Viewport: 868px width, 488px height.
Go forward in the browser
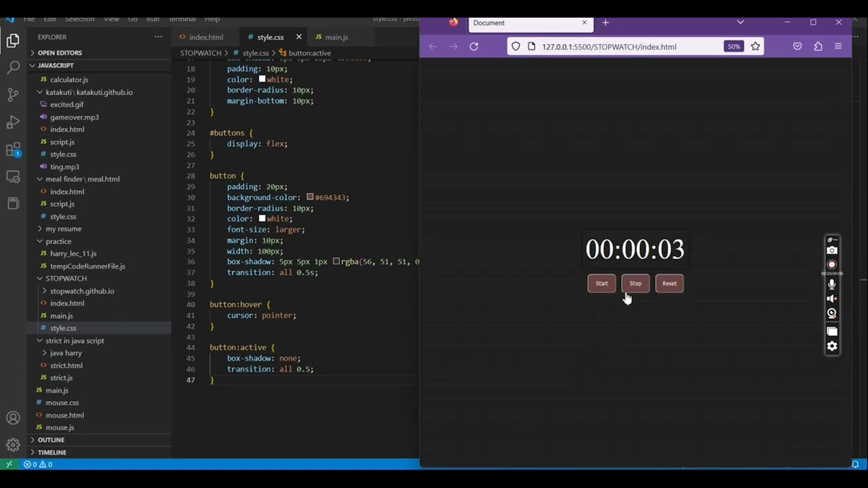tap(454, 46)
